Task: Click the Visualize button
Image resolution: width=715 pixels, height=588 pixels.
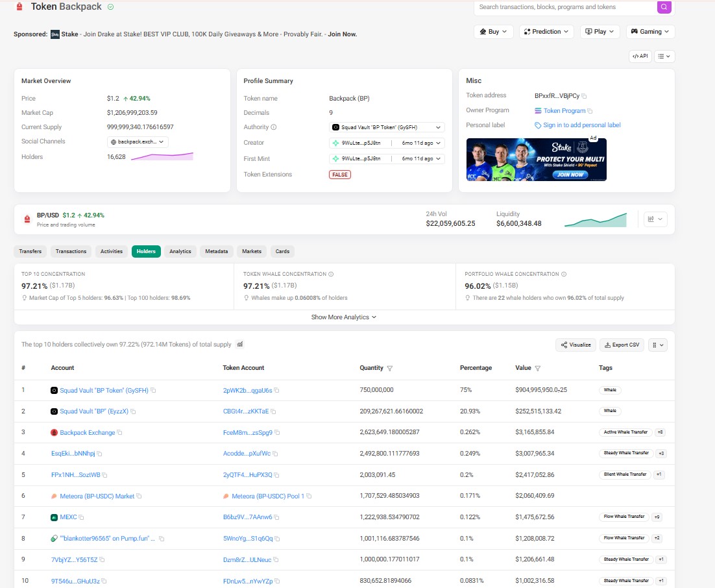Action: [x=576, y=345]
